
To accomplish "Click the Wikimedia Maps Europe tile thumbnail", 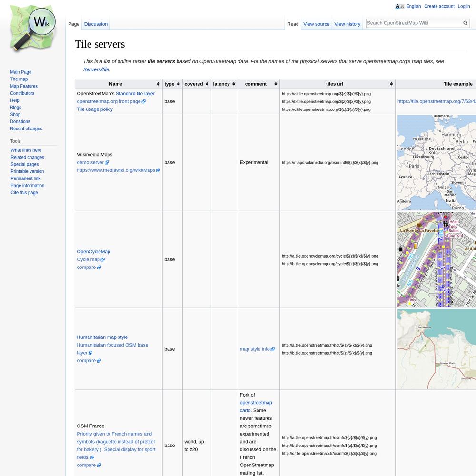I will (436, 162).
